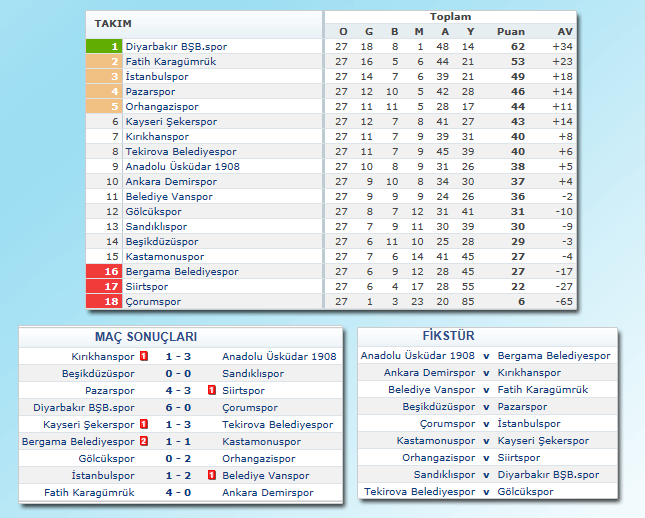Click Bergama Belediyespor's two red cards icon
Screen dimensions: 645x518
[x=144, y=442]
